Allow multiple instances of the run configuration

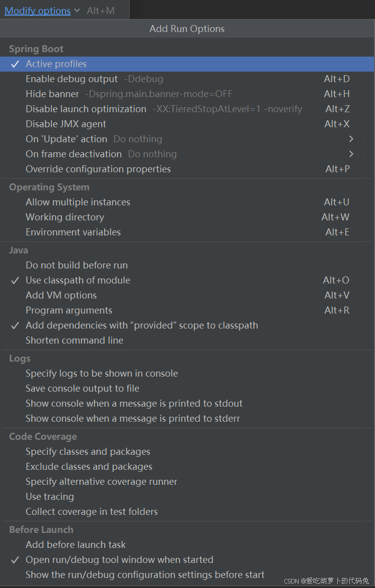click(x=78, y=202)
